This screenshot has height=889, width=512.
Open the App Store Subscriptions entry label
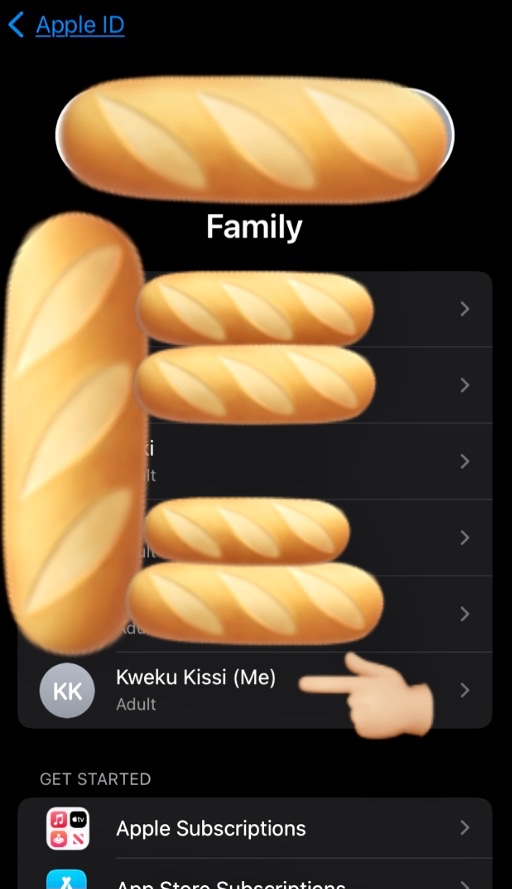[x=230, y=883]
